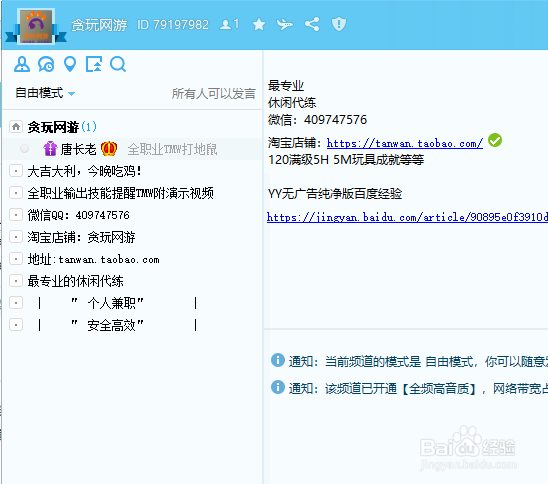This screenshot has width=548, height=484.
Task: Click the airplane icon in the header
Action: (284, 24)
